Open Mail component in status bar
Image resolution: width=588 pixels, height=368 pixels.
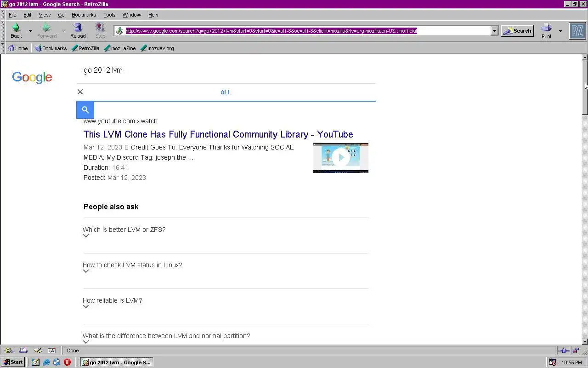coord(23,351)
